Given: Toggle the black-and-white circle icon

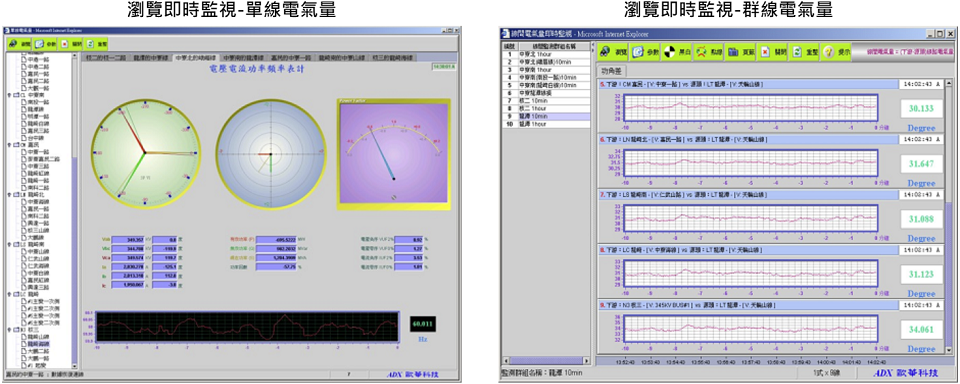Looking at the screenshot, I should (x=669, y=52).
